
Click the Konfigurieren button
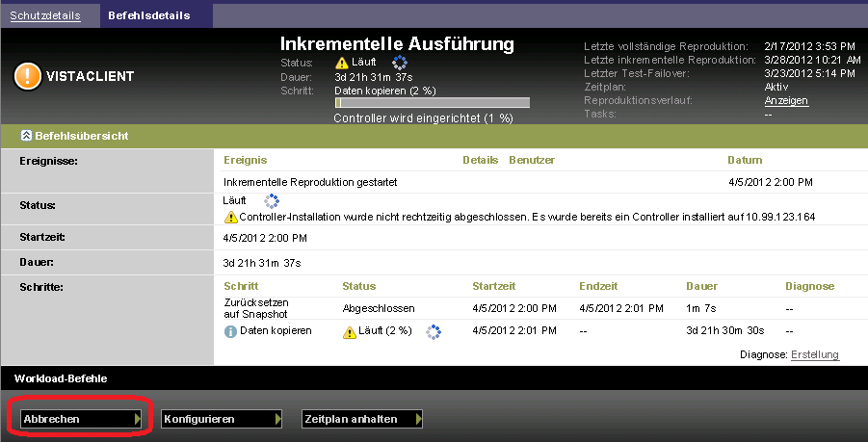tap(222, 419)
